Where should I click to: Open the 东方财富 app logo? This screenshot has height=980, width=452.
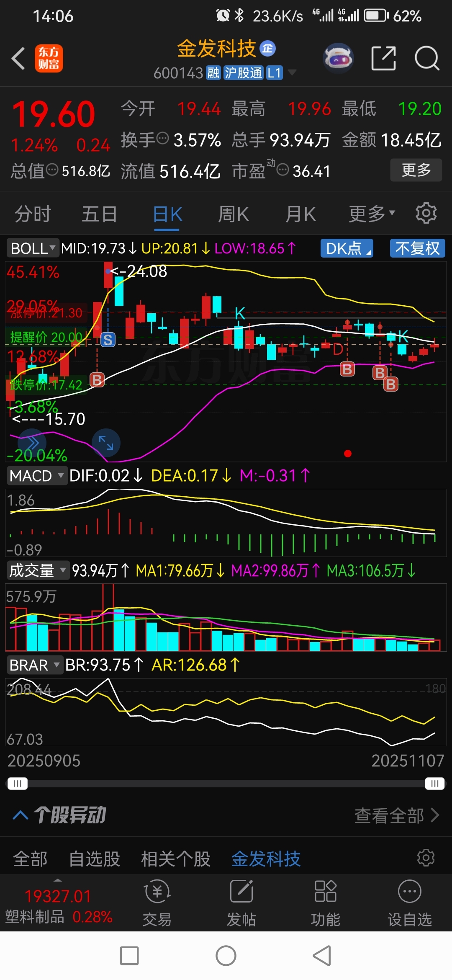[49, 58]
